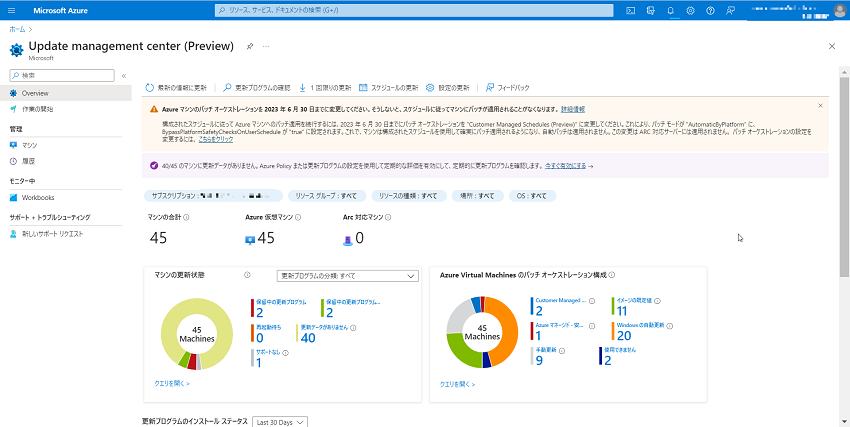Focus the global resource search field
This screenshot has height=427, width=850.
tap(414, 10)
